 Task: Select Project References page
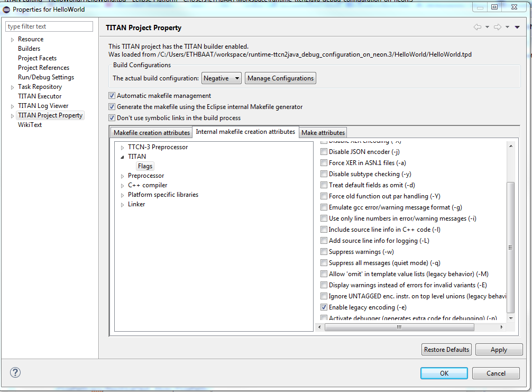click(x=44, y=68)
